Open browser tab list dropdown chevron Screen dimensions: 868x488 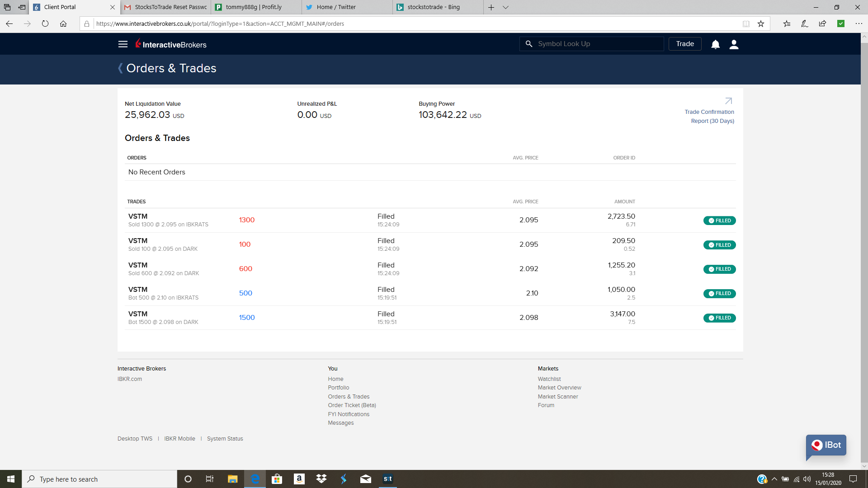pos(505,7)
